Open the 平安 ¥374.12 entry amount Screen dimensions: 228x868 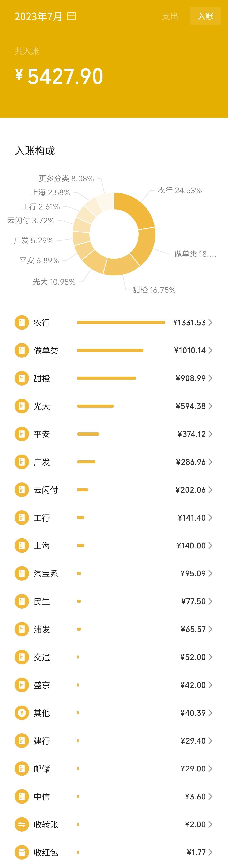192,434
